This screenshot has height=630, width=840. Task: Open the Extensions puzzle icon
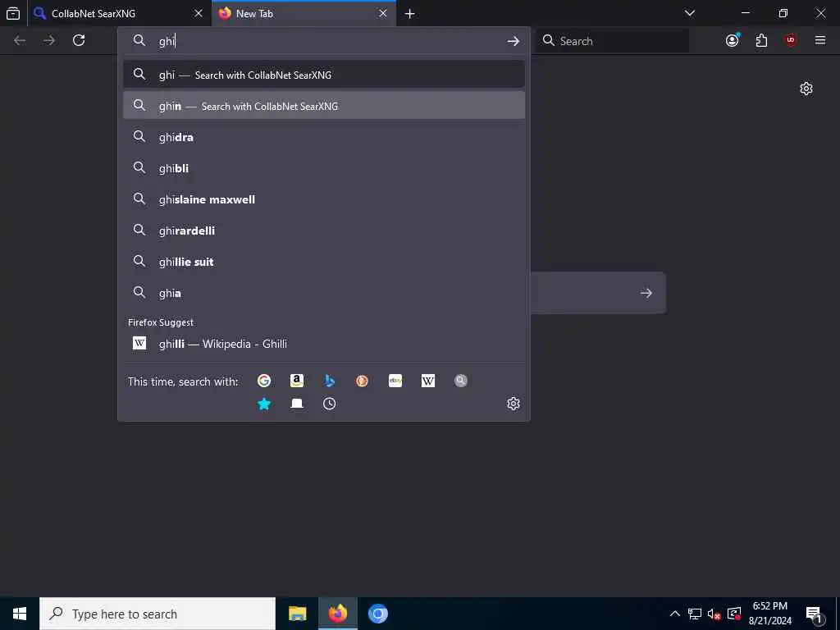[761, 40]
